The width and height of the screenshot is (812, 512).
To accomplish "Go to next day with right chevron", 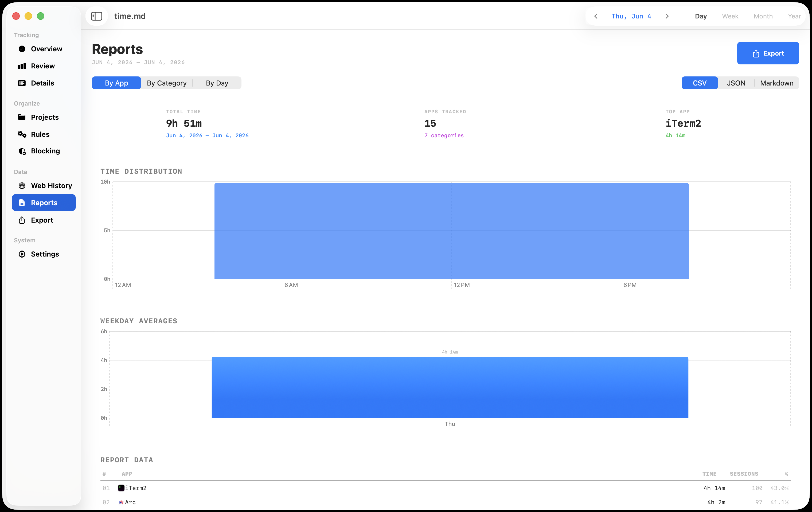I will pyautogui.click(x=667, y=16).
